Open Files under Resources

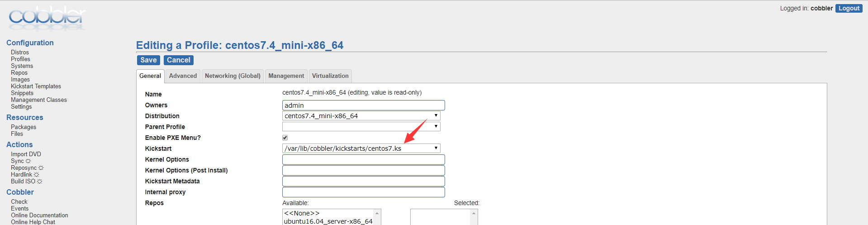click(x=17, y=134)
